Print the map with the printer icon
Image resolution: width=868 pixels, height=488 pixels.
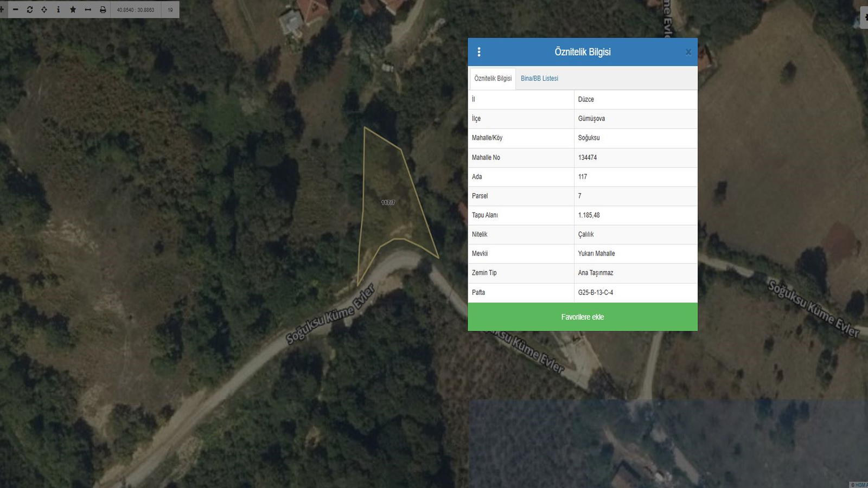click(103, 10)
